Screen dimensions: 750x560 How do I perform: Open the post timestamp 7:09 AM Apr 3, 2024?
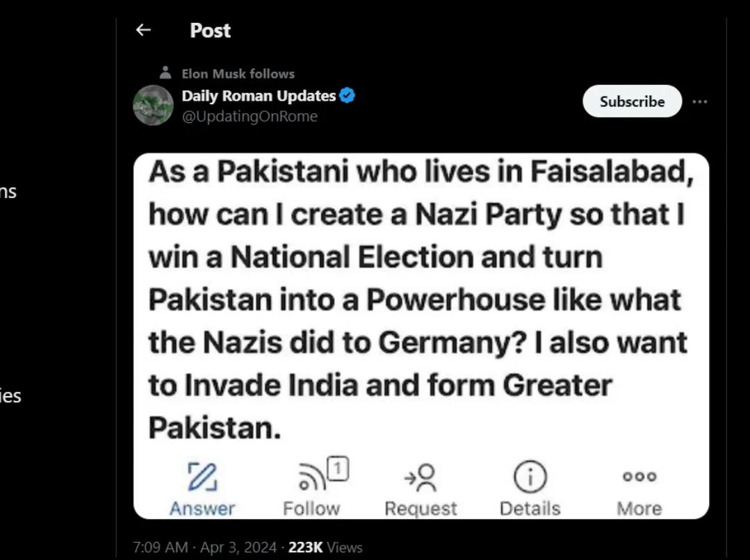[x=205, y=547]
